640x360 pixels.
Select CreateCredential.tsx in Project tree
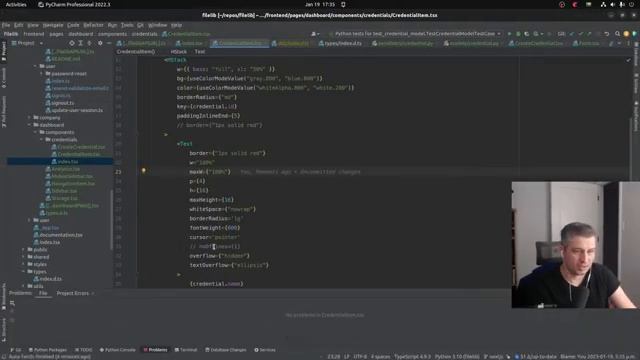(78, 147)
